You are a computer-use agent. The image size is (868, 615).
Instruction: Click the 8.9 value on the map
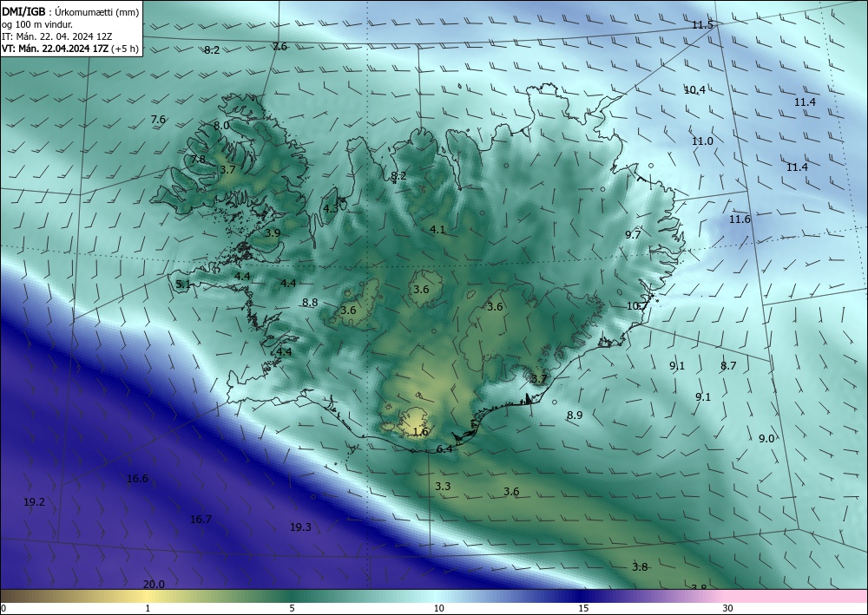(575, 415)
